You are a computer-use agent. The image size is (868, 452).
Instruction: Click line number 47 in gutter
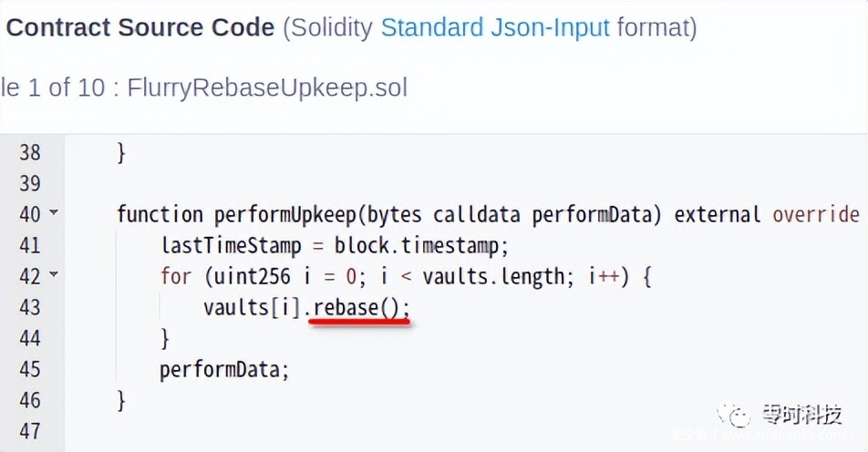30,430
